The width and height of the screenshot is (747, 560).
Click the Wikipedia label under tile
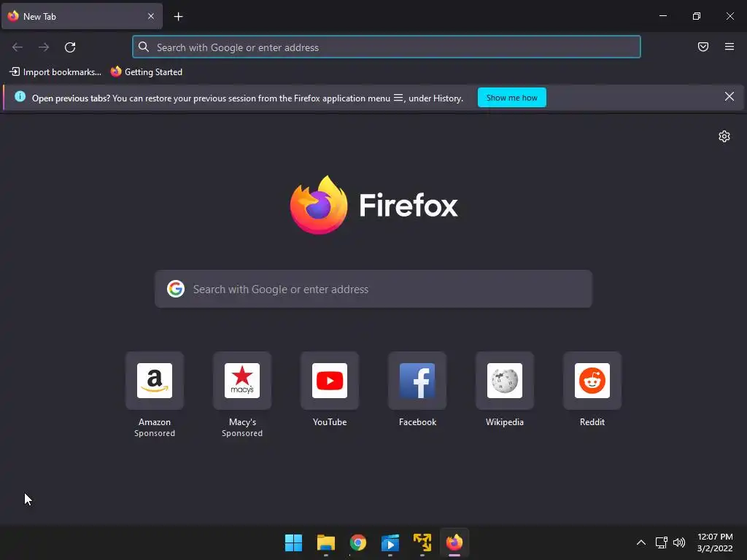[505, 422]
